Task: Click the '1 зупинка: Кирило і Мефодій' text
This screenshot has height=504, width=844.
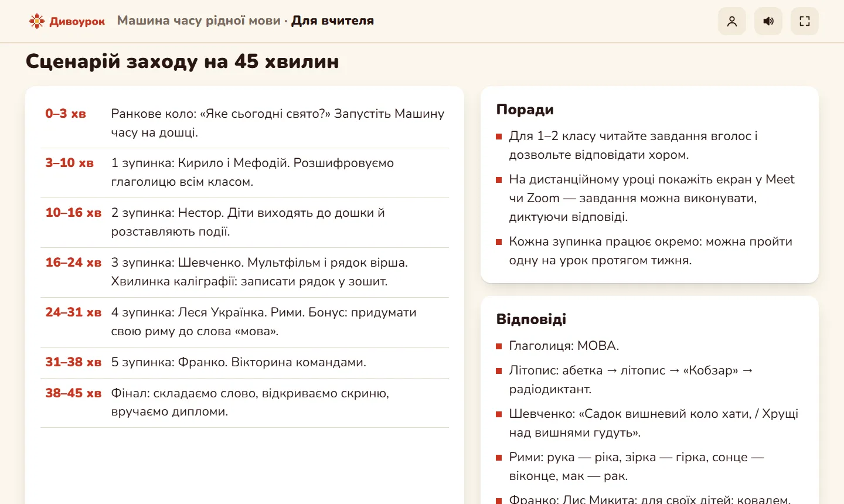Action: (253, 172)
